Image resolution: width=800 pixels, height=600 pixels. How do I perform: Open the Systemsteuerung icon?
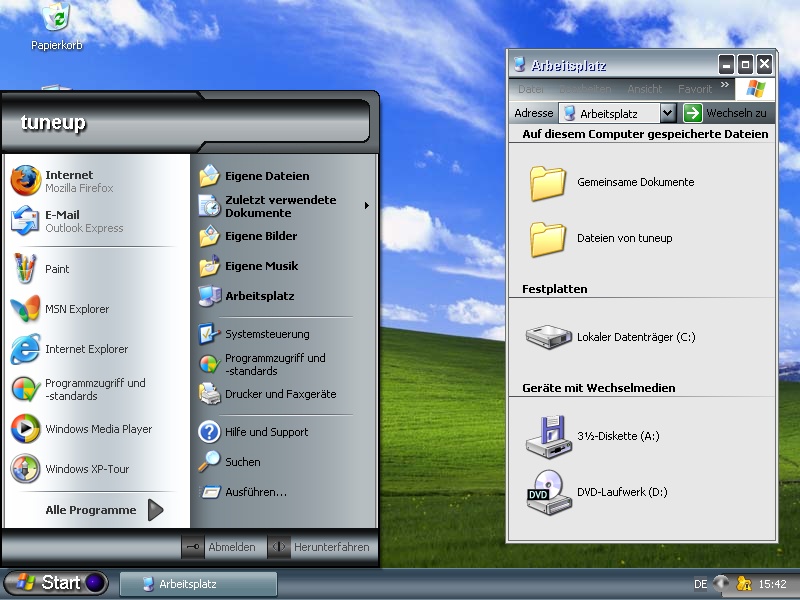pyautogui.click(x=209, y=334)
